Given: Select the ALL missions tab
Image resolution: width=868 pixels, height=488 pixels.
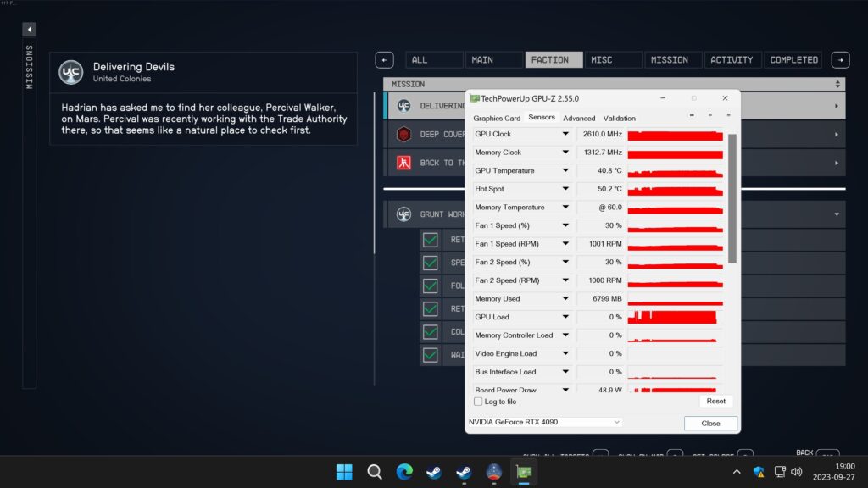Looking at the screenshot, I should 434,60.
